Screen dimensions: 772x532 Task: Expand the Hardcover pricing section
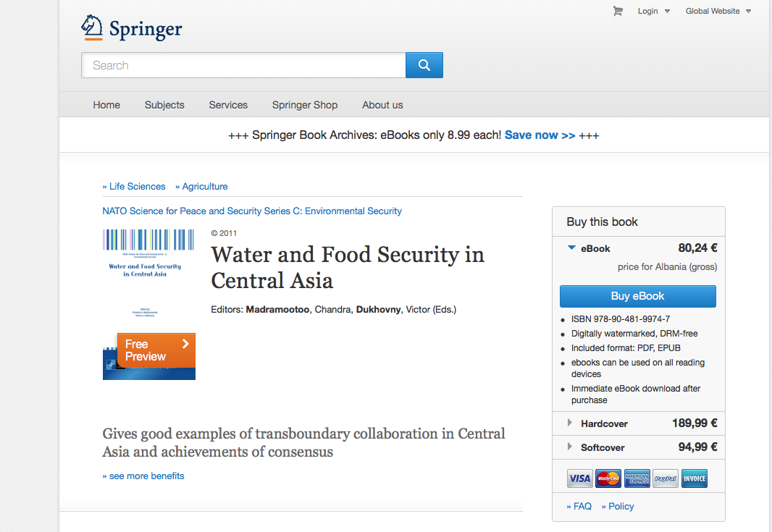604,423
